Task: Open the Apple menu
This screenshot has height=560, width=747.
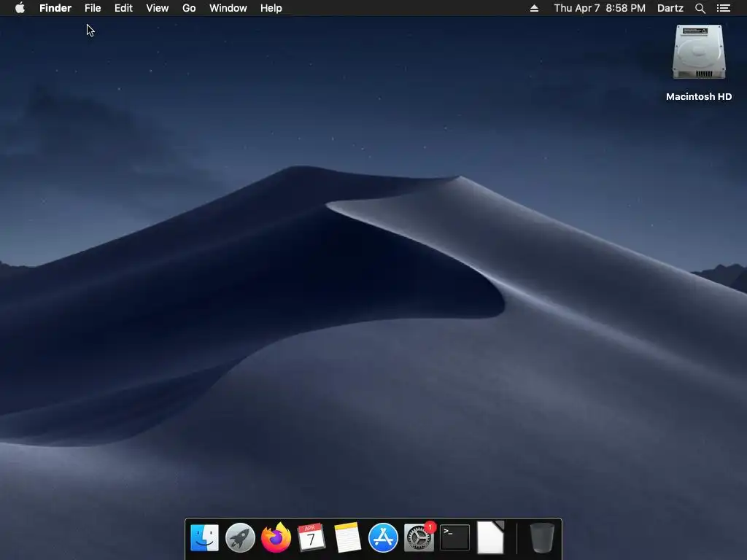Action: [20, 8]
